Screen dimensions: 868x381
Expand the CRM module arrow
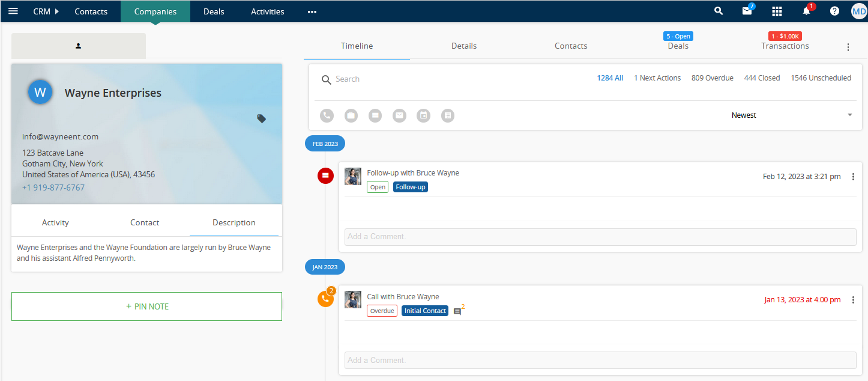[x=56, y=11]
